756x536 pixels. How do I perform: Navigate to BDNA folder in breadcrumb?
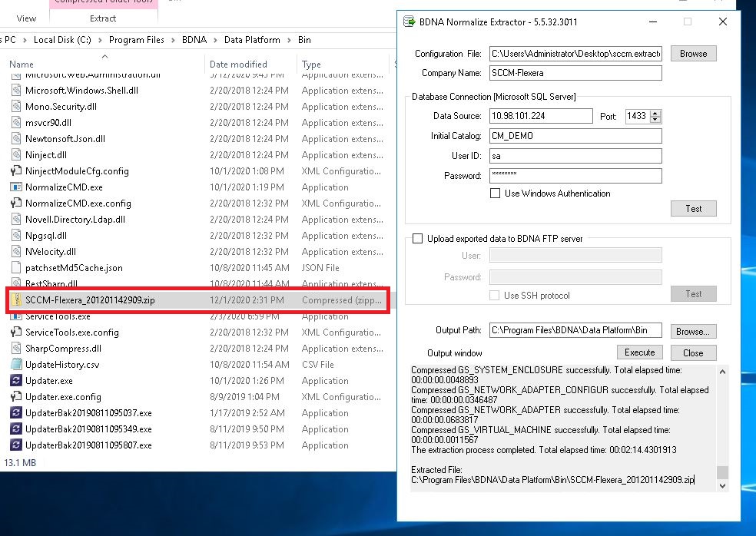click(194, 40)
